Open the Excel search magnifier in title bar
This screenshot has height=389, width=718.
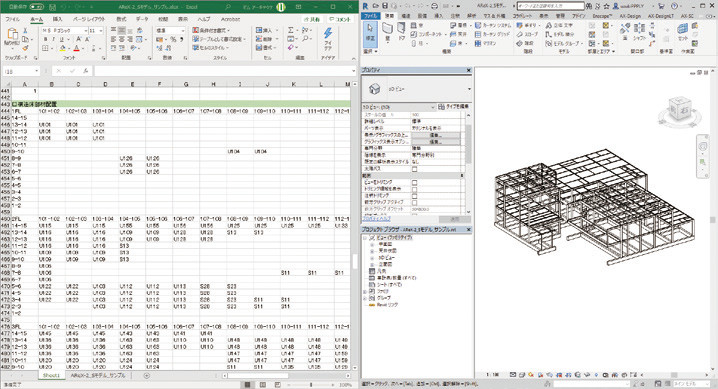[x=228, y=7]
